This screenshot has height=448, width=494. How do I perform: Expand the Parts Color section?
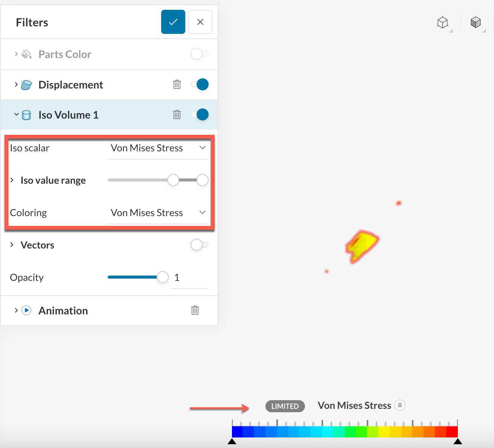tap(16, 54)
